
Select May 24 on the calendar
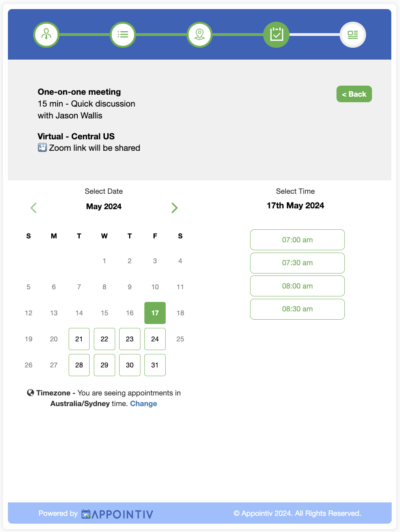155,339
